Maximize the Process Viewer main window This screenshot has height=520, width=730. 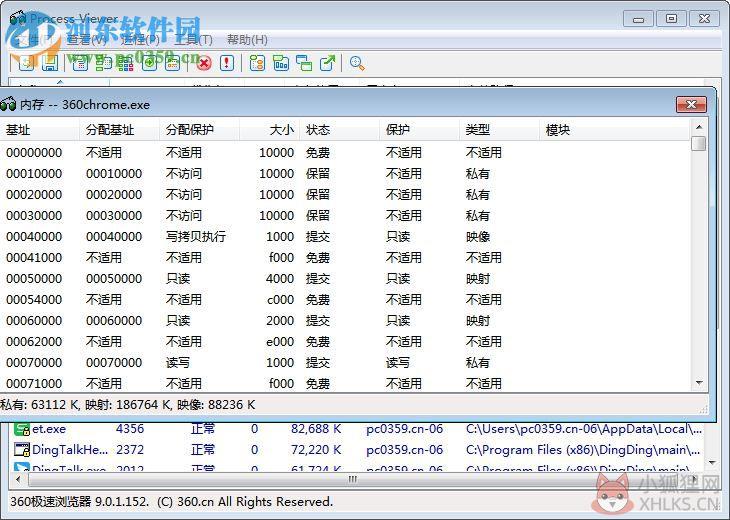click(671, 19)
